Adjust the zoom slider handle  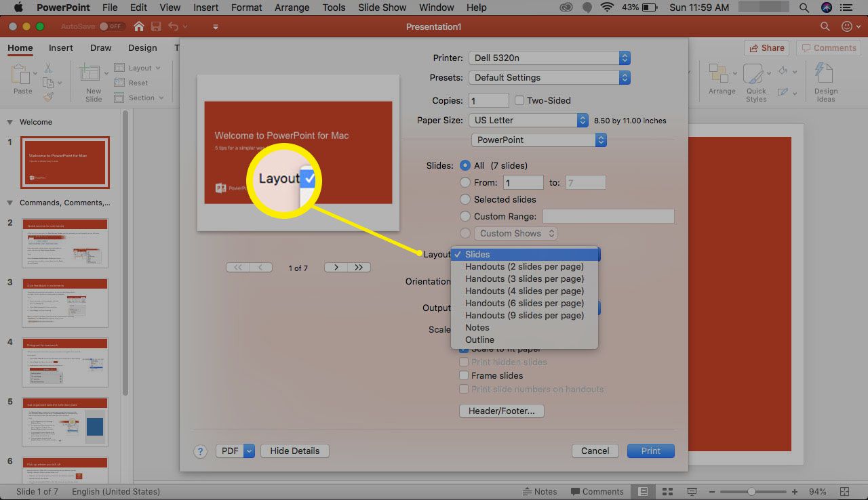pos(752,491)
